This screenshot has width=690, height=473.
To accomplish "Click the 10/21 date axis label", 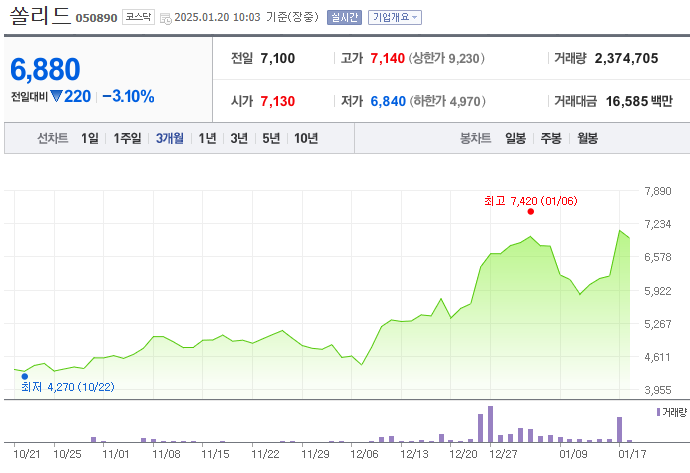I will [x=26, y=454].
